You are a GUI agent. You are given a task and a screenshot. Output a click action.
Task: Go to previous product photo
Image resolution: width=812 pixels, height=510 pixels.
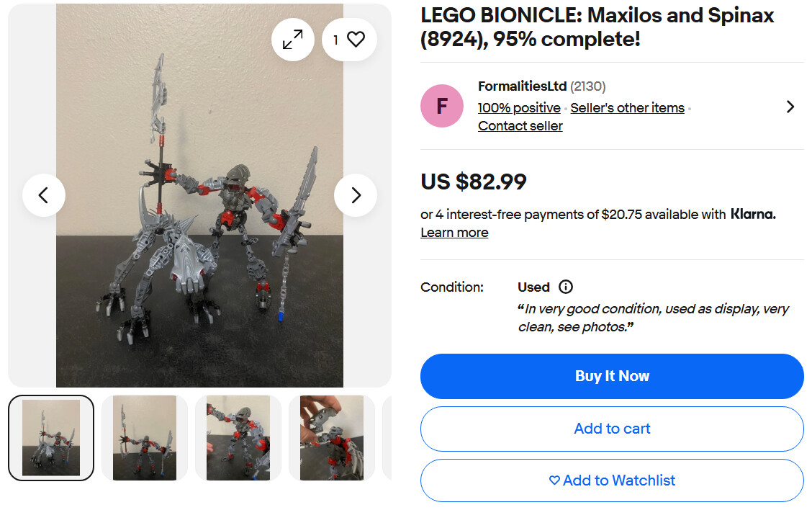click(44, 195)
